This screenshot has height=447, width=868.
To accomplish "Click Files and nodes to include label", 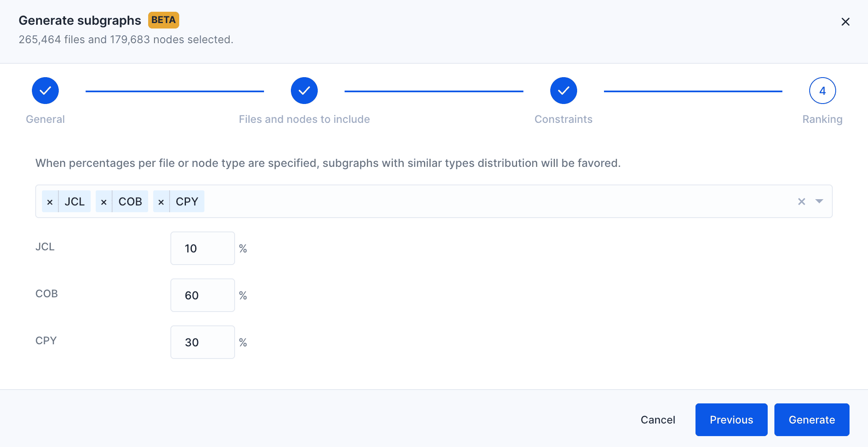I will [x=304, y=119].
